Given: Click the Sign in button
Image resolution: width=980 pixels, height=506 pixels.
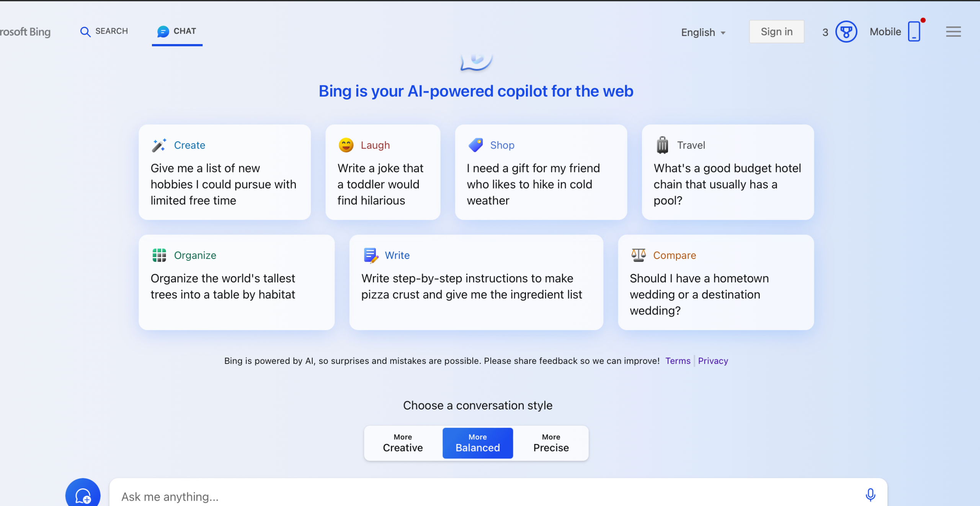Looking at the screenshot, I should pyautogui.click(x=776, y=32).
